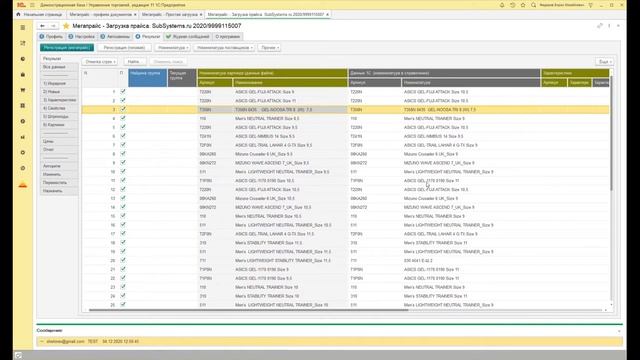640x360 pixels.
Task: Uncheck the checkbox in row 2
Action: tap(123, 100)
